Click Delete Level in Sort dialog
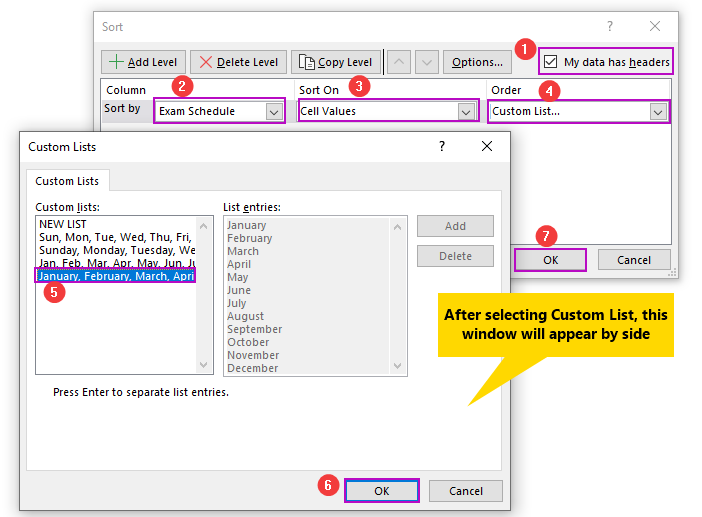Viewport: 702px width, 517px height. coord(238,62)
